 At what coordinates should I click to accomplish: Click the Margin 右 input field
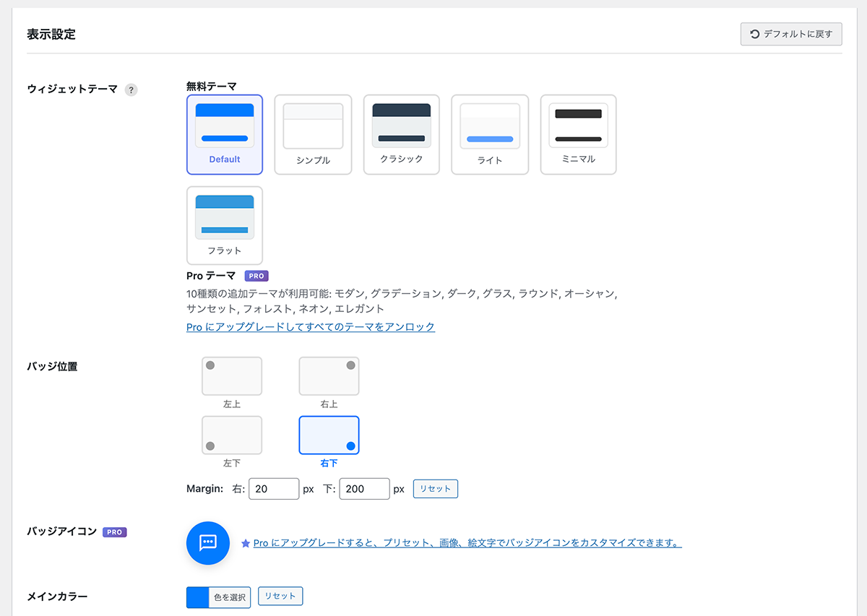274,488
